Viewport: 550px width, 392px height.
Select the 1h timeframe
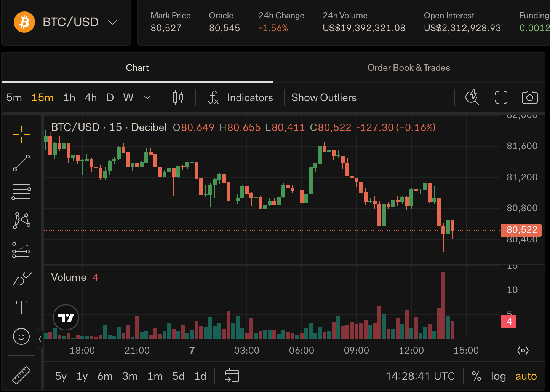coord(69,98)
